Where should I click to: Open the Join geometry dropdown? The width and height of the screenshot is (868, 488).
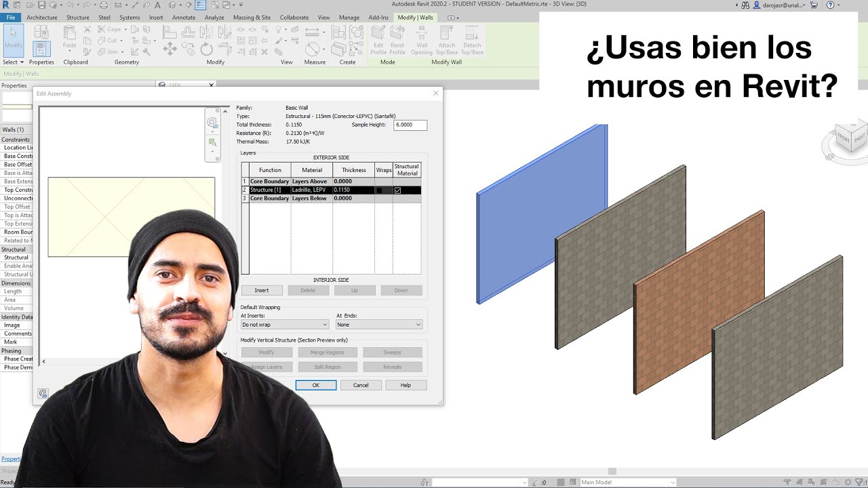[122, 52]
